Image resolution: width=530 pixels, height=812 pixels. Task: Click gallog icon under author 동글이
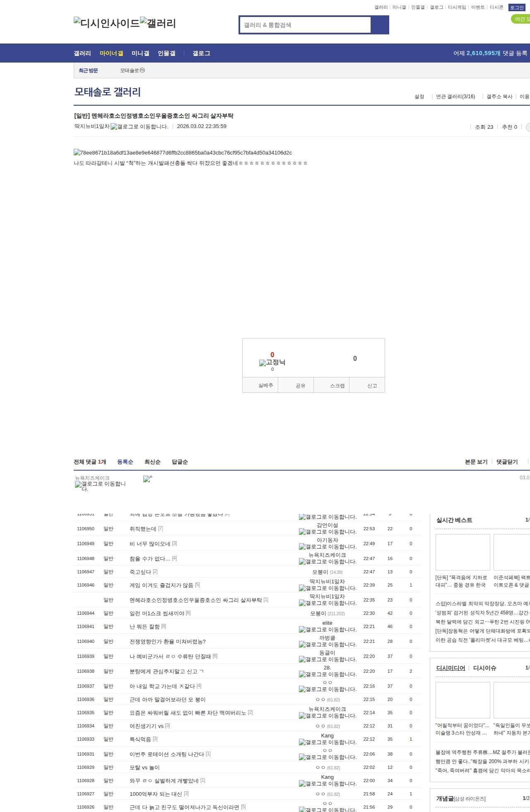point(328,660)
